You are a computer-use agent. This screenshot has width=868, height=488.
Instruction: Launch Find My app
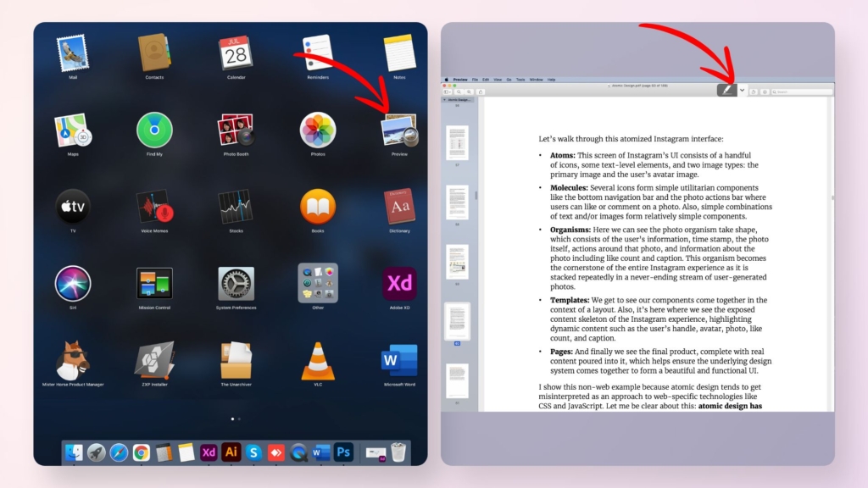[154, 130]
